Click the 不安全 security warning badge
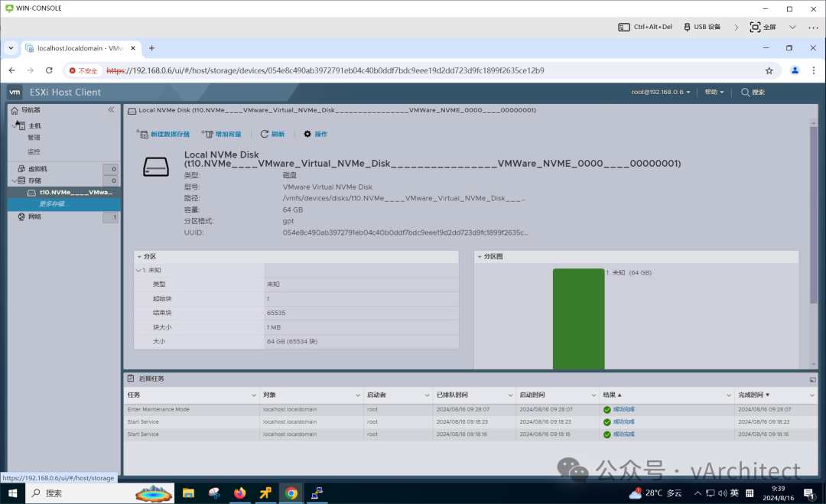Screen dimensions: 826x504 [83, 70]
